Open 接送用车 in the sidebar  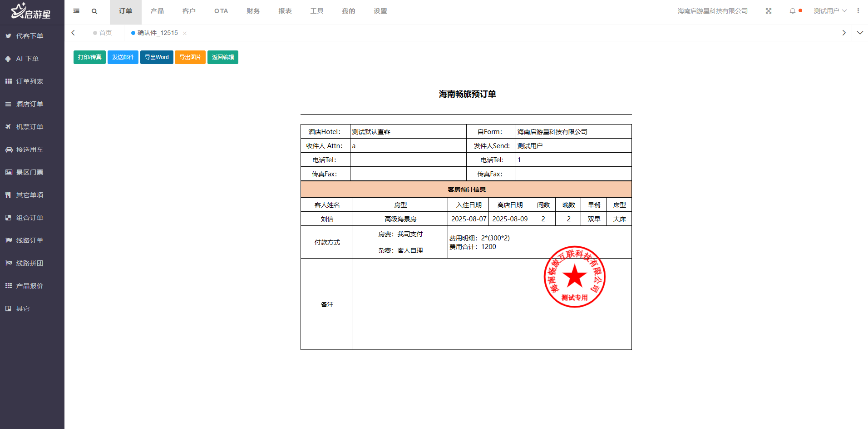point(30,150)
